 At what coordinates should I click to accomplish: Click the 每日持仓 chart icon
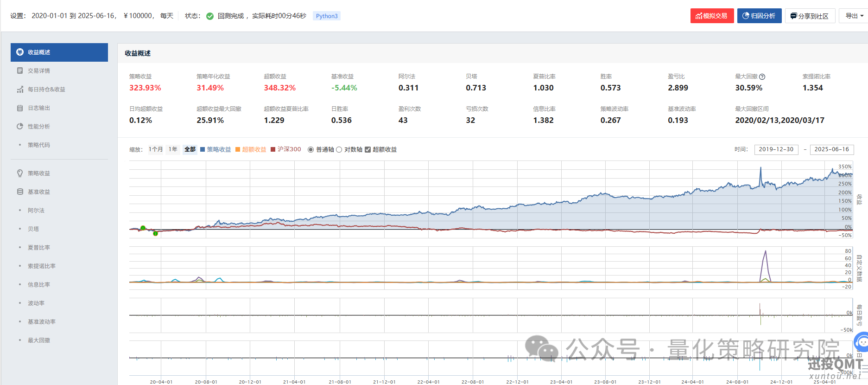tap(20, 90)
